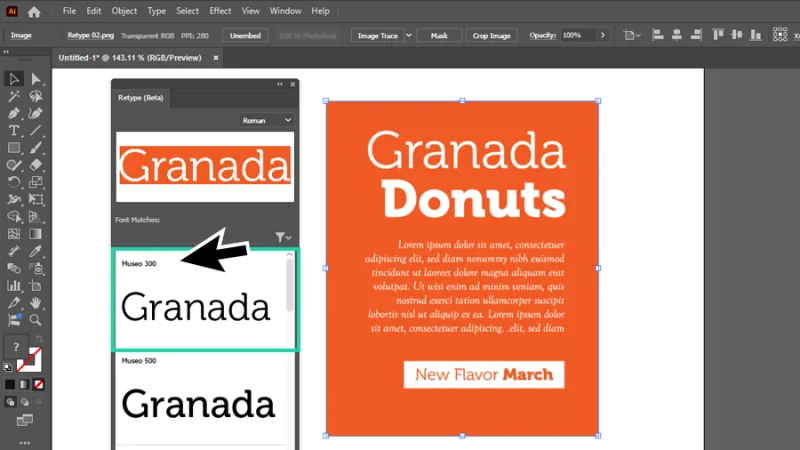Viewport: 800px width, 450px height.
Task: Choose the Magic Wand tool
Action: click(x=14, y=96)
